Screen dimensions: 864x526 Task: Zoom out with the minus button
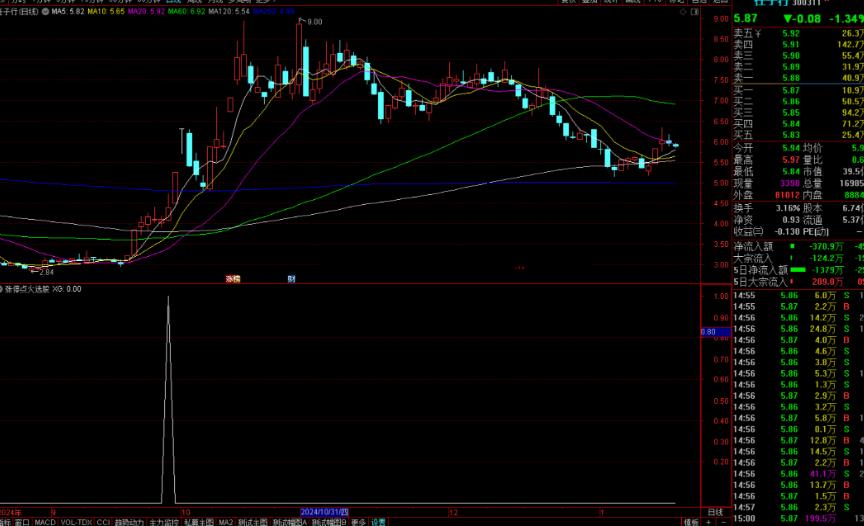click(x=723, y=522)
